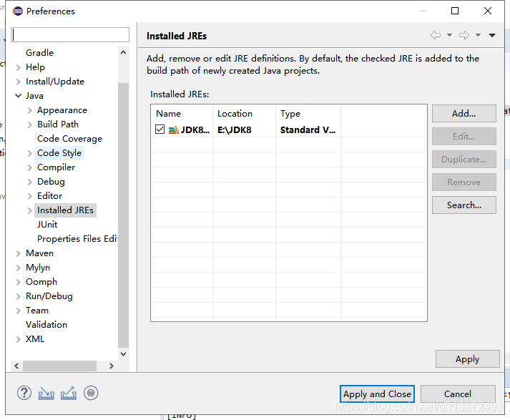This screenshot has height=420, width=510.
Task: Select JUnit preferences page
Action: 47,225
